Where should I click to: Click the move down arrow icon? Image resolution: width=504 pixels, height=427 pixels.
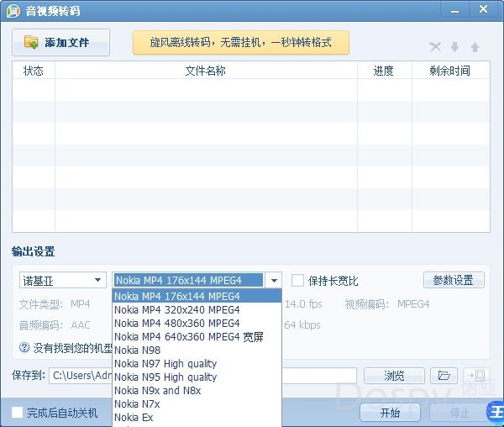coord(454,47)
